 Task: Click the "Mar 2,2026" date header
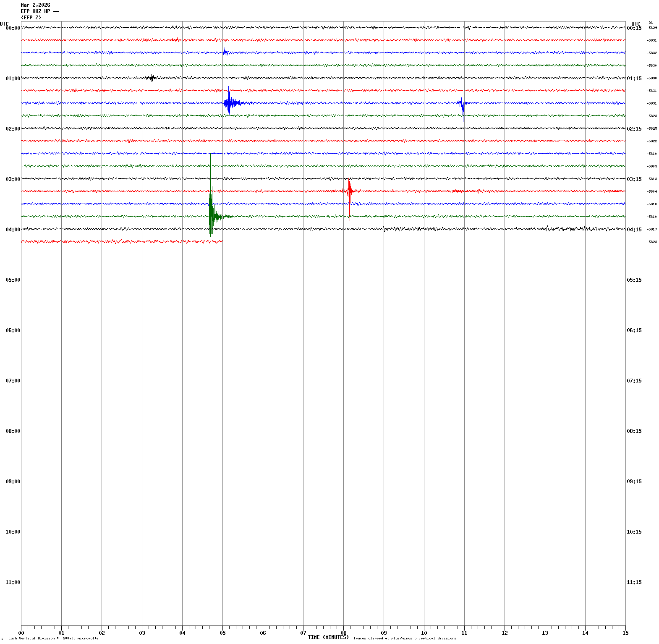click(x=35, y=5)
